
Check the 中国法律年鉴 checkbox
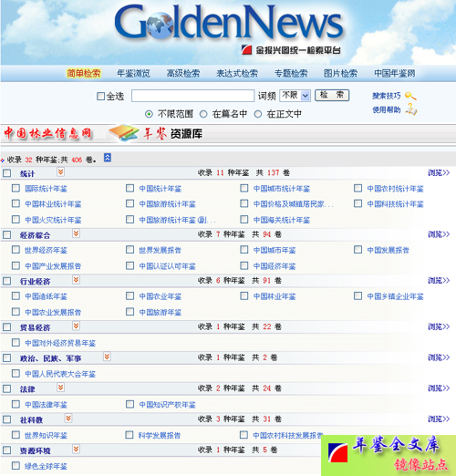16,404
